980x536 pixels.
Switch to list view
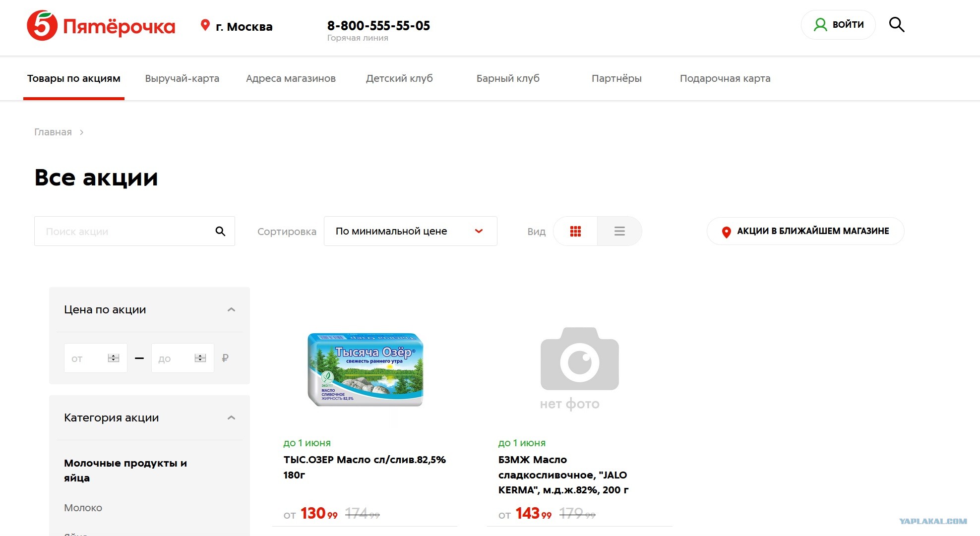pos(619,231)
